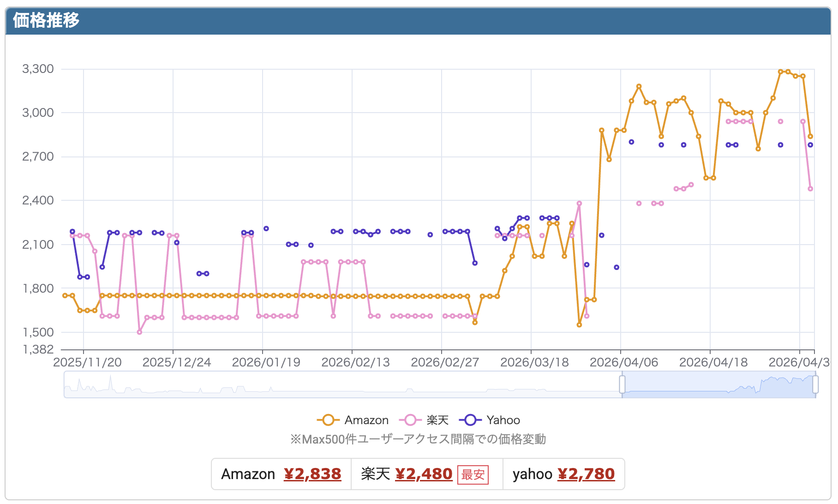Toggle the 楽天 series legend marker
The width and height of the screenshot is (838, 504).
pyautogui.click(x=410, y=420)
